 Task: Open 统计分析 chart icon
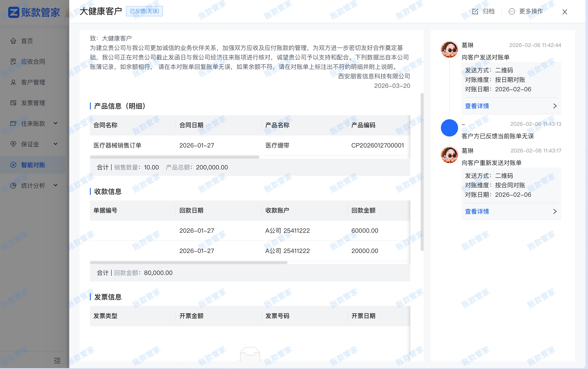point(13,186)
